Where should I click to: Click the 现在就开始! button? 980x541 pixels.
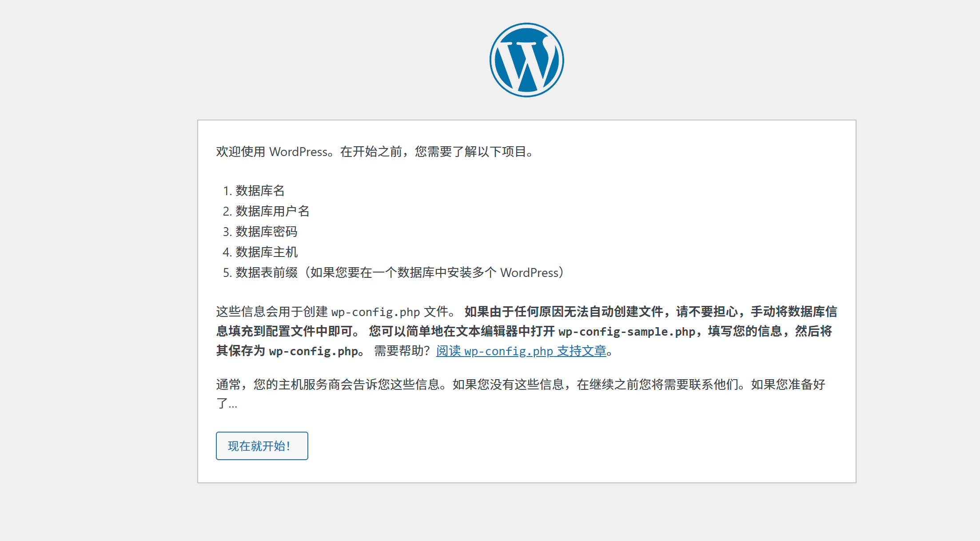tap(262, 446)
